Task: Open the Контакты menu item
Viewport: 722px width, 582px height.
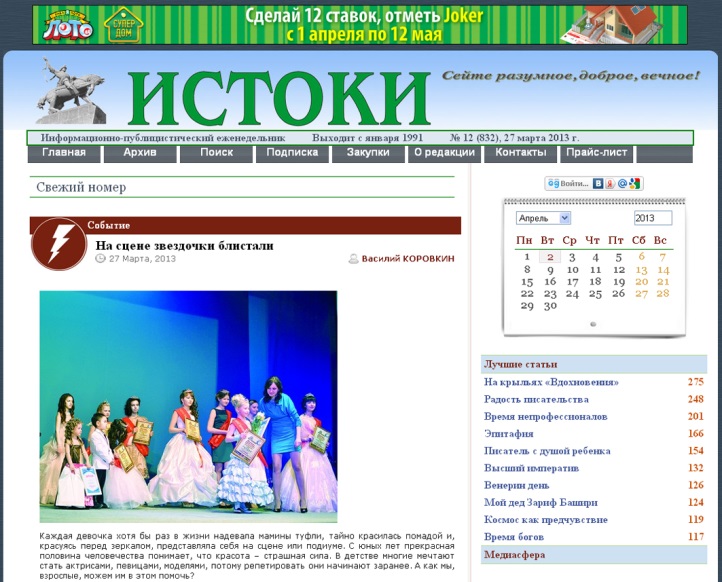Action: [x=521, y=153]
